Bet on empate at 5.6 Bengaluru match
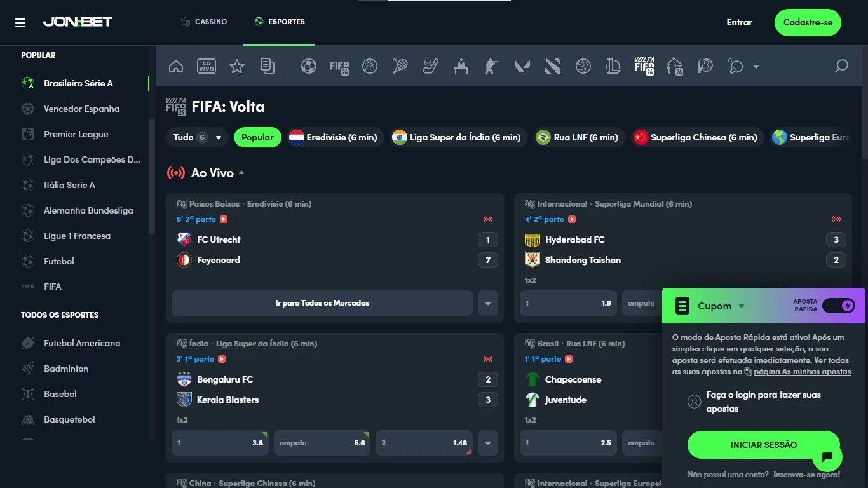868x488 pixels. pos(322,443)
